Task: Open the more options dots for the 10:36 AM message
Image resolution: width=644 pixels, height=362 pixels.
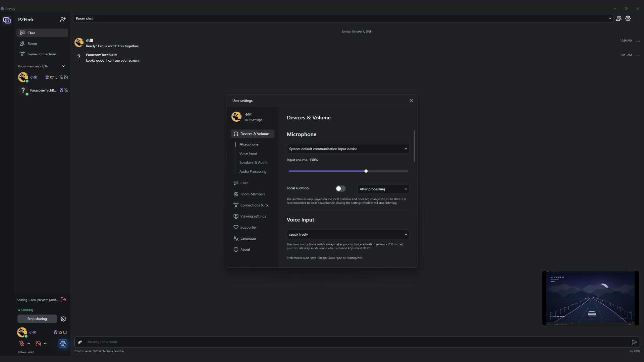Action: [x=638, y=41]
